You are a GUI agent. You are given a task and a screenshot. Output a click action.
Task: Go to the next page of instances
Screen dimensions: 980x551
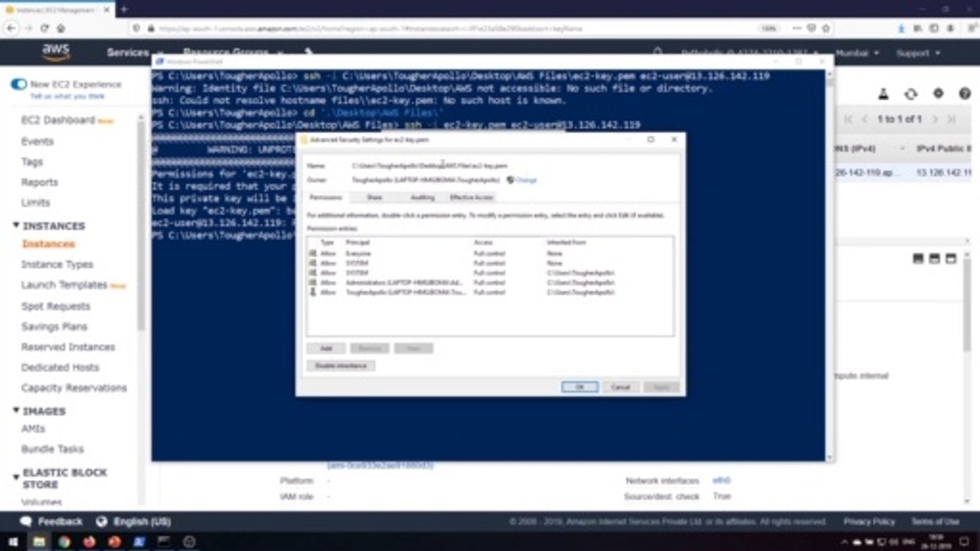coord(936,119)
